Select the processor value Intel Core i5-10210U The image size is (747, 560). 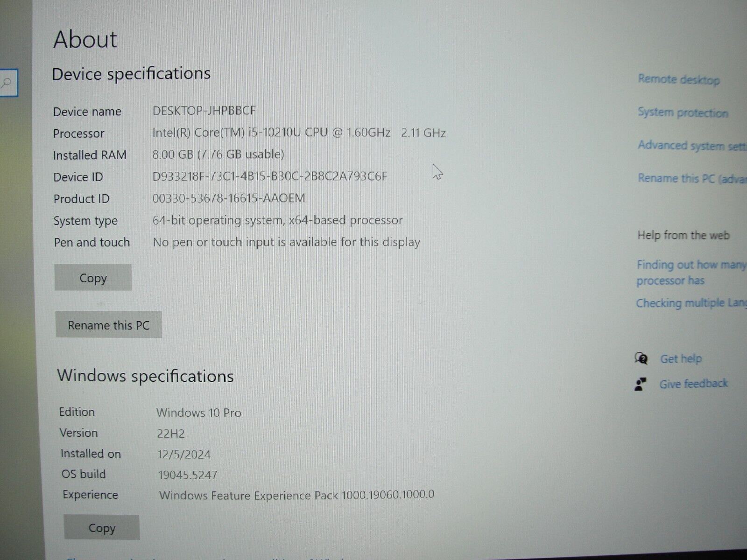(299, 133)
